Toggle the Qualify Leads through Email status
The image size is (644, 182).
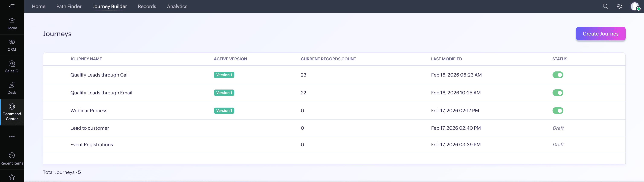[558, 93]
